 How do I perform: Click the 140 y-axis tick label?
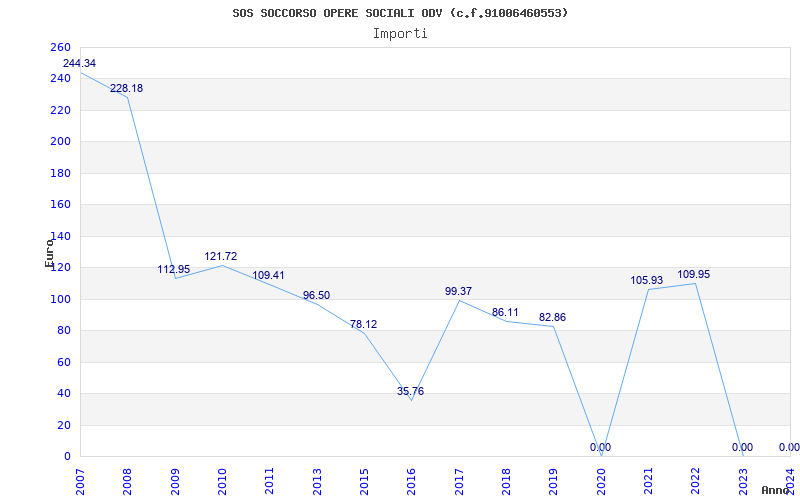coord(61,236)
